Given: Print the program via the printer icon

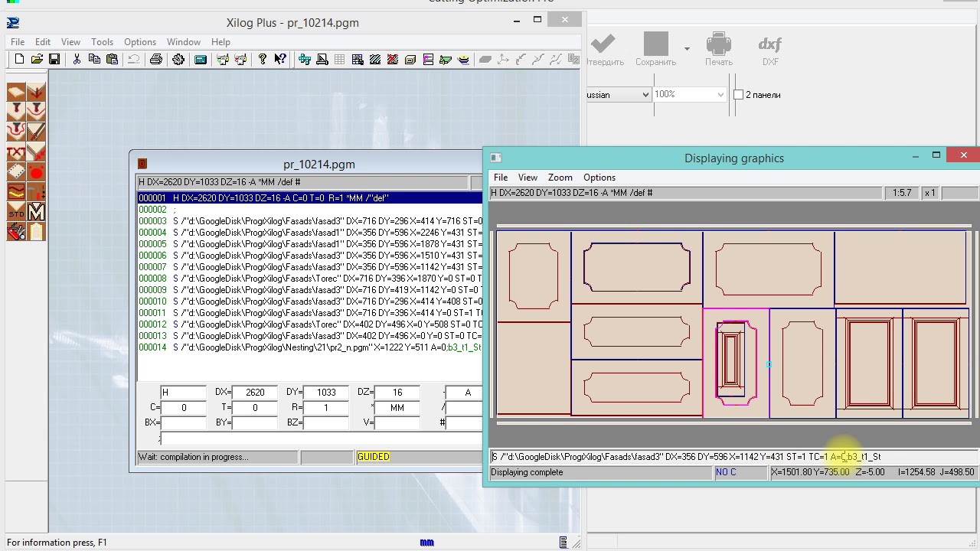Looking at the screenshot, I should 156,59.
